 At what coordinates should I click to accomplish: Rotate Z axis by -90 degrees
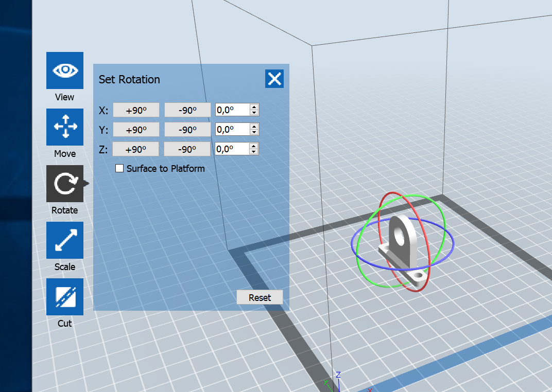click(187, 149)
